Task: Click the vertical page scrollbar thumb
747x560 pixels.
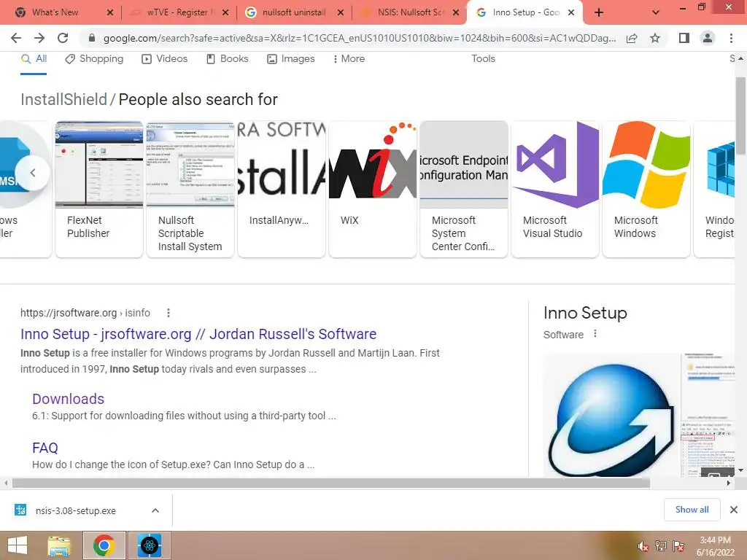Action: click(x=740, y=115)
